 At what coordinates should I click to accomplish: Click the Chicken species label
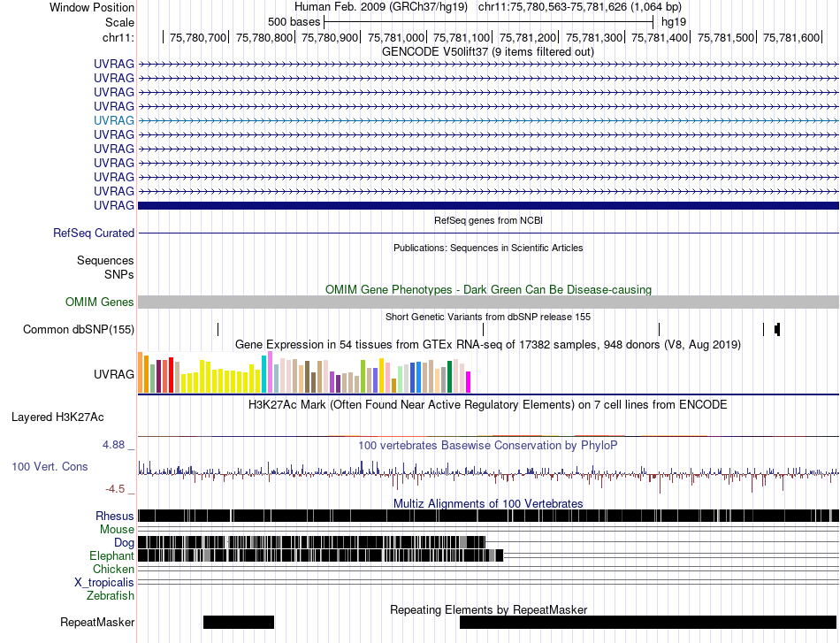(113, 569)
